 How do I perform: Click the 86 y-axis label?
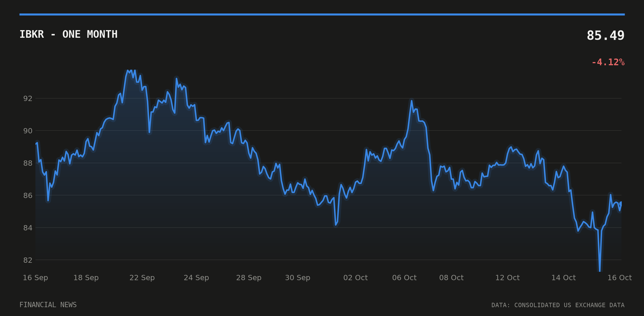(x=28, y=195)
